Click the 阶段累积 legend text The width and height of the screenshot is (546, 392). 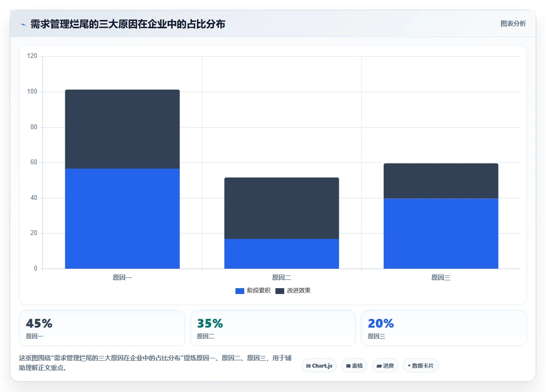point(259,291)
